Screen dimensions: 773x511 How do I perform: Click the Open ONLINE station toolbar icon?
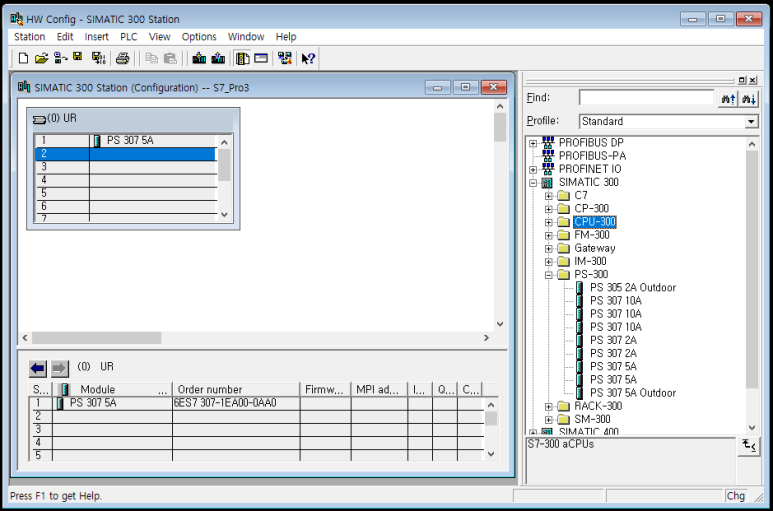pyautogui.click(x=60, y=58)
